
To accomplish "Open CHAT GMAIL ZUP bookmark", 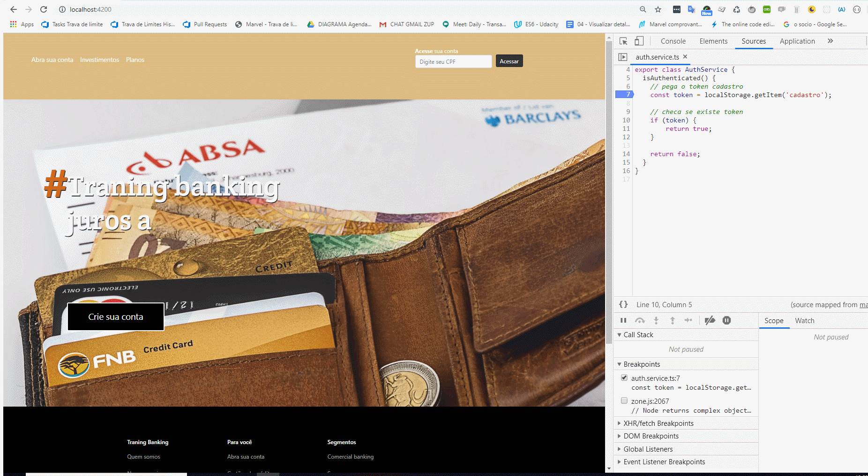I will (407, 24).
